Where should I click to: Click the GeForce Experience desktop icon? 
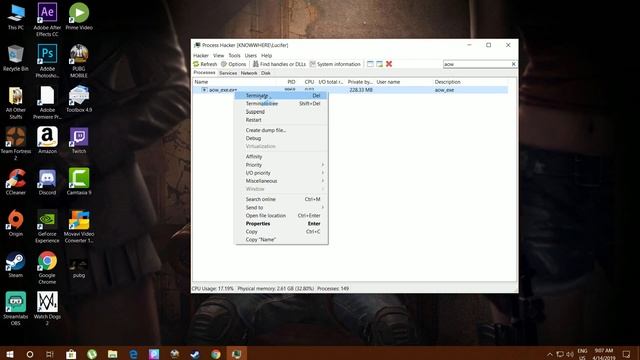click(x=47, y=226)
